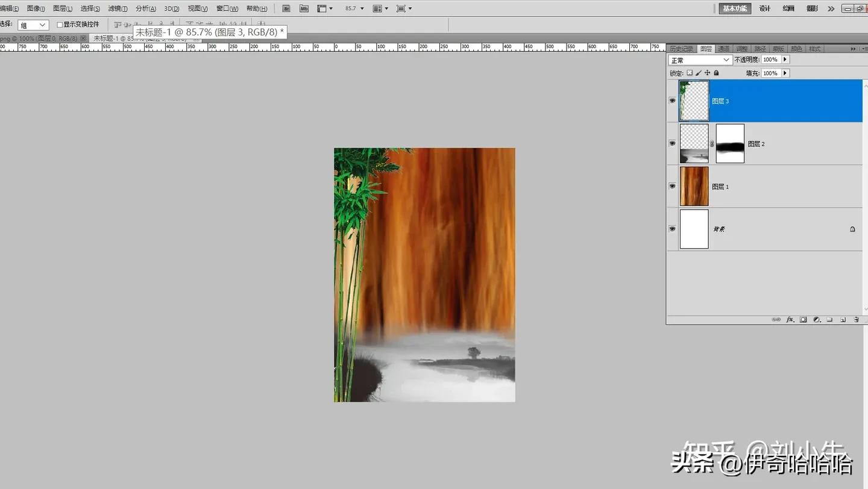The width and height of the screenshot is (868, 489).
Task: Click the link layers icon
Action: [x=776, y=320]
